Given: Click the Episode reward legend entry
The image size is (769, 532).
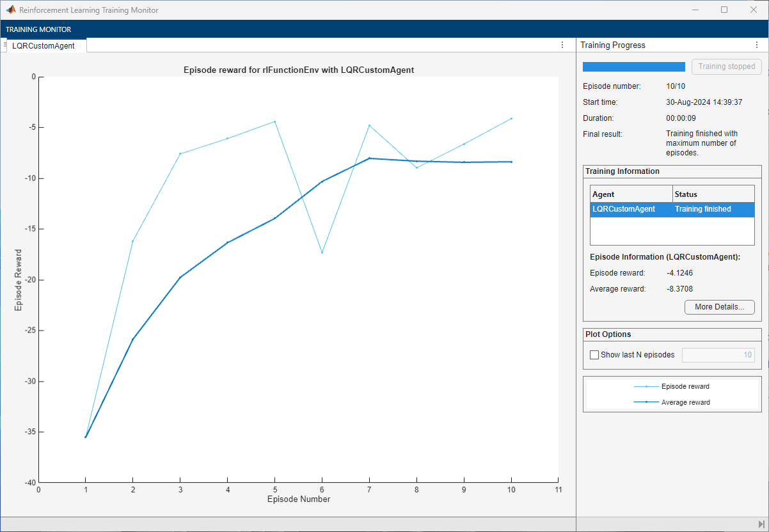Looking at the screenshot, I should coord(672,386).
